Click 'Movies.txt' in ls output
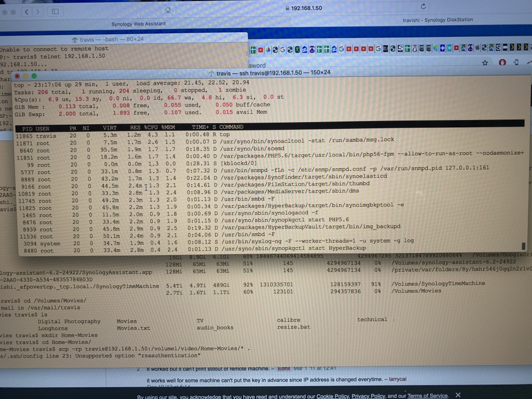This screenshot has height=399, width=532. click(134, 328)
